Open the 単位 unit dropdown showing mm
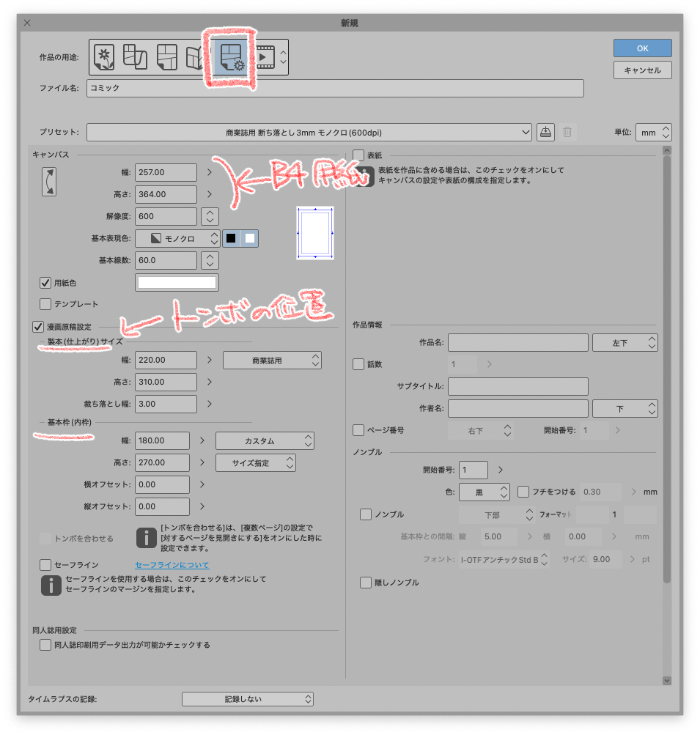This screenshot has height=735, width=700. click(653, 132)
